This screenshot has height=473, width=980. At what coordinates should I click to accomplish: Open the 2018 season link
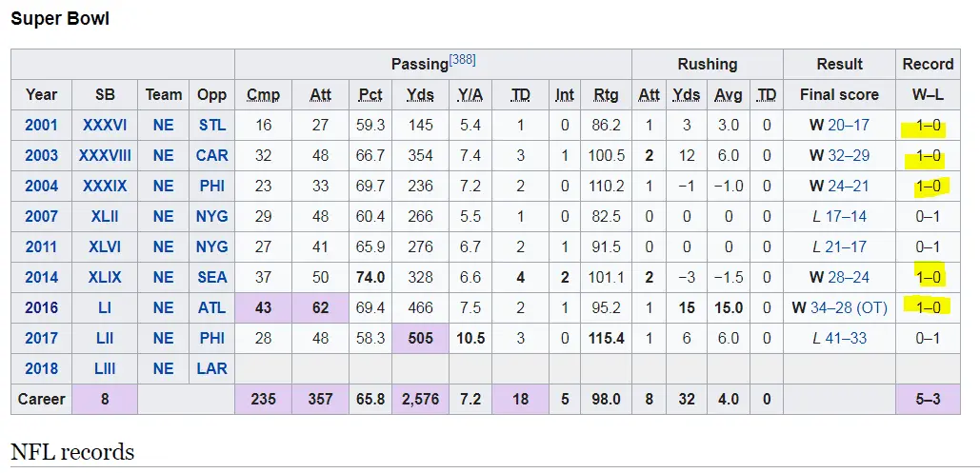[41, 368]
